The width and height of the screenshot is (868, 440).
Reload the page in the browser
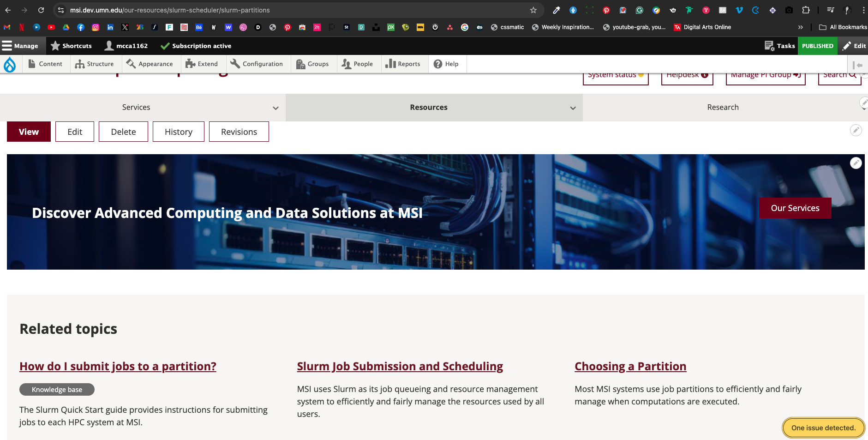[41, 10]
